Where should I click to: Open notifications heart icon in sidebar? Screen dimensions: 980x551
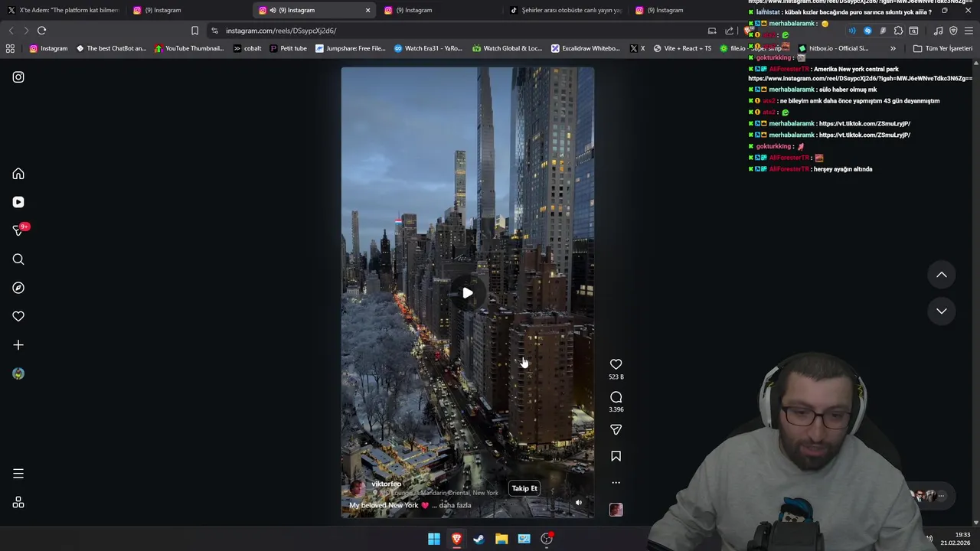point(18,316)
